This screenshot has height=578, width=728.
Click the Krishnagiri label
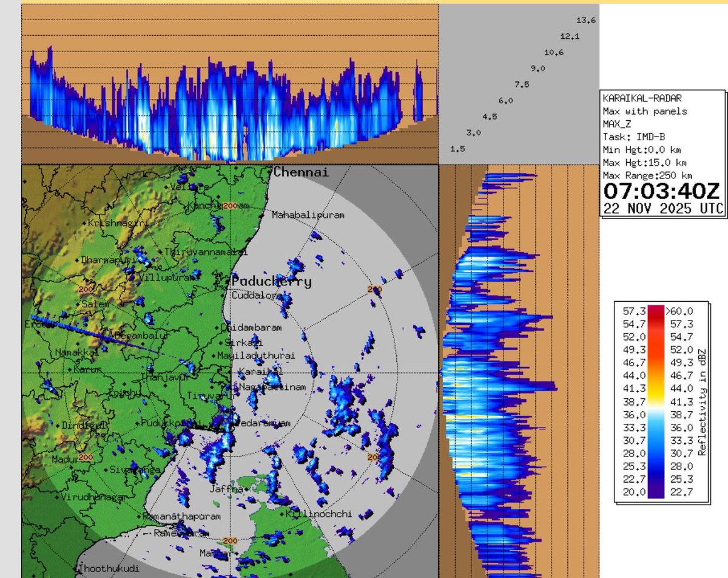click(x=118, y=223)
